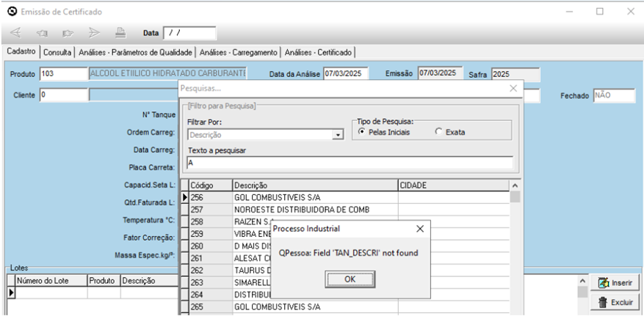The width and height of the screenshot is (644, 319).
Task: Open Análises - Certificado tab
Action: (318, 53)
